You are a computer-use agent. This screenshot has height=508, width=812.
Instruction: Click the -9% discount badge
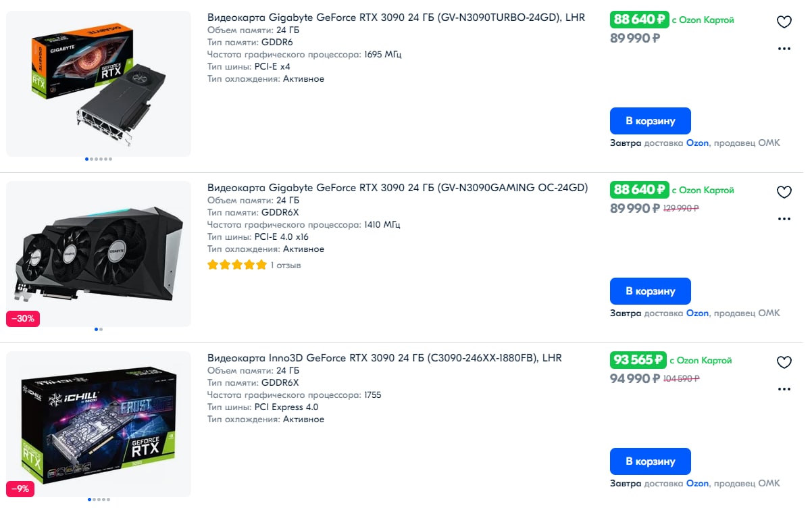tap(20, 488)
